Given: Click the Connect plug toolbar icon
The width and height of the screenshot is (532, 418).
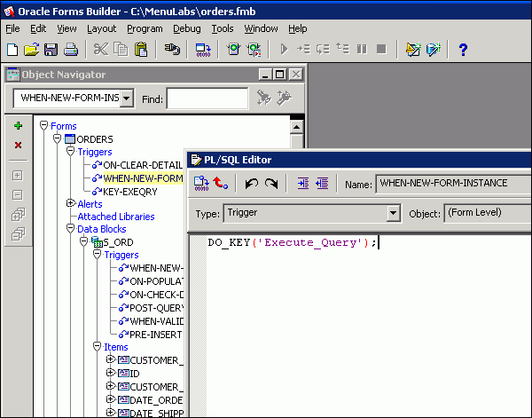Looking at the screenshot, I should (172, 50).
